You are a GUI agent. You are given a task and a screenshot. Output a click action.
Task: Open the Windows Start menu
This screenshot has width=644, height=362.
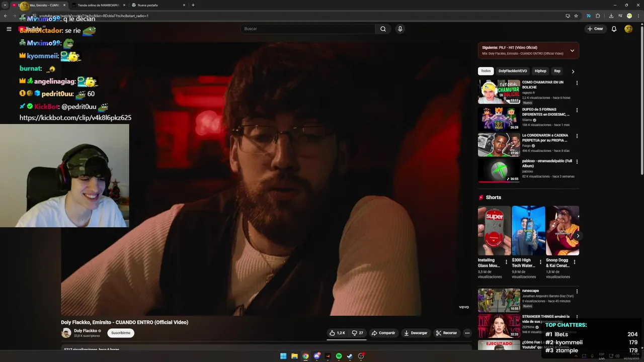283,356
